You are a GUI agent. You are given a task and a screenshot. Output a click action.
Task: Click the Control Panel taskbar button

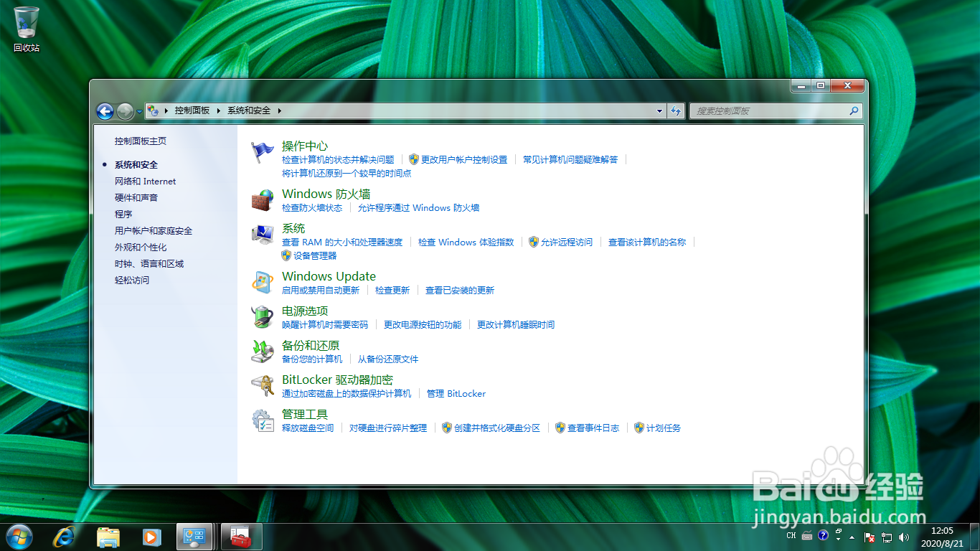click(194, 537)
